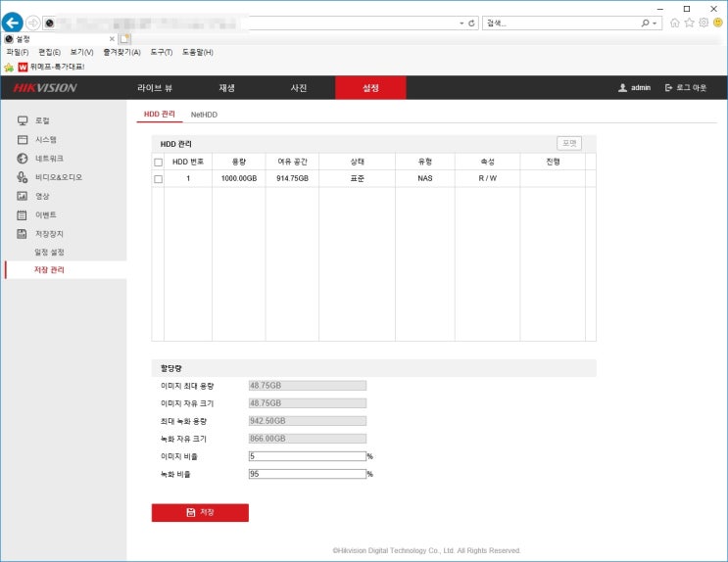The image size is (728, 562).
Task: Click the 이미지 최대 용량 field
Action: pos(308,386)
